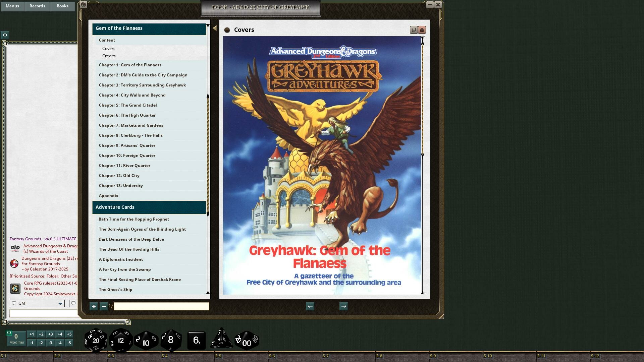Click the dragon icon on the book window title bar
The width and height of the screenshot is (644, 362).
tap(83, 5)
